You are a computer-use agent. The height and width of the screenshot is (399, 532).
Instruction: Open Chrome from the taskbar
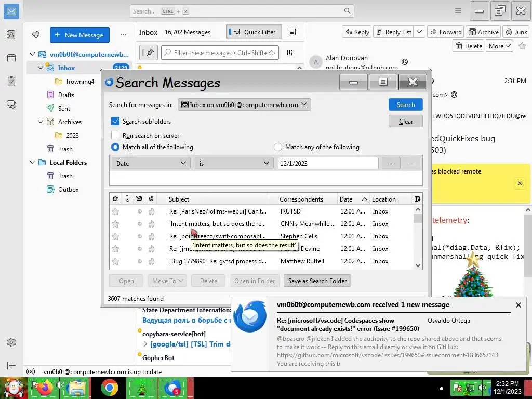tap(109, 388)
